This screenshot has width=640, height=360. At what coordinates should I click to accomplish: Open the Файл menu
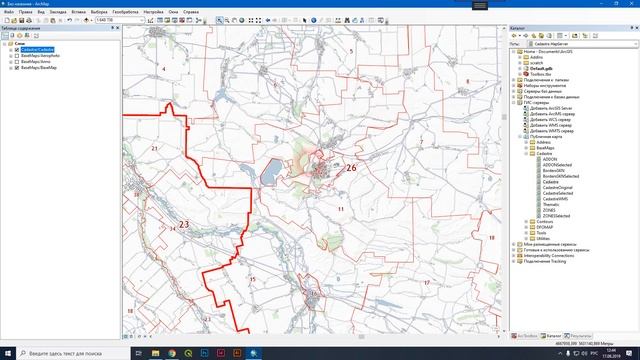pyautogui.click(x=9, y=12)
